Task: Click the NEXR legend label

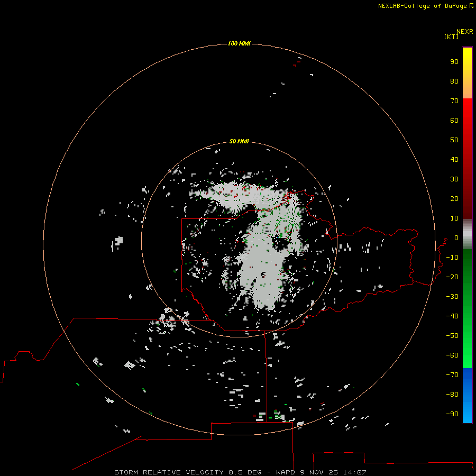Action: pos(465,31)
